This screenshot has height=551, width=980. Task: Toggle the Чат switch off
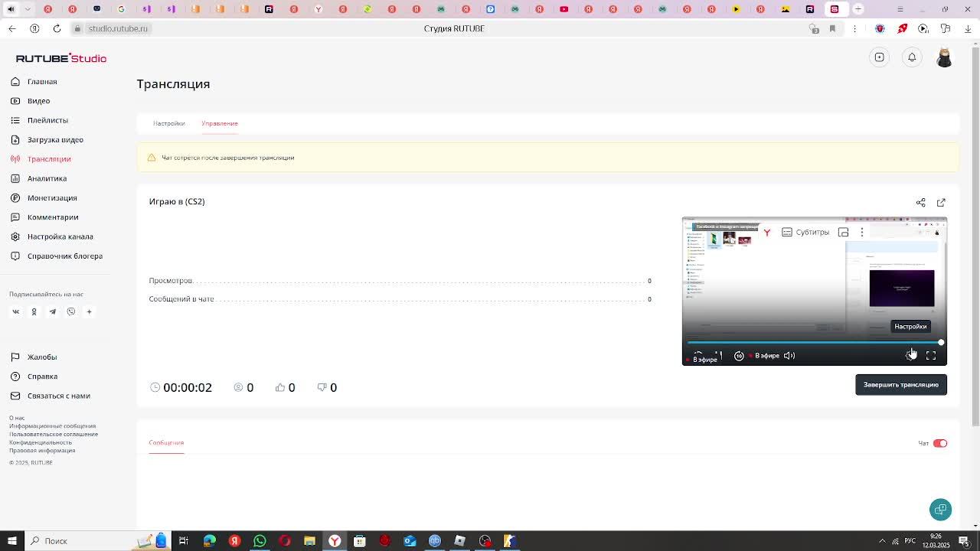pos(940,443)
